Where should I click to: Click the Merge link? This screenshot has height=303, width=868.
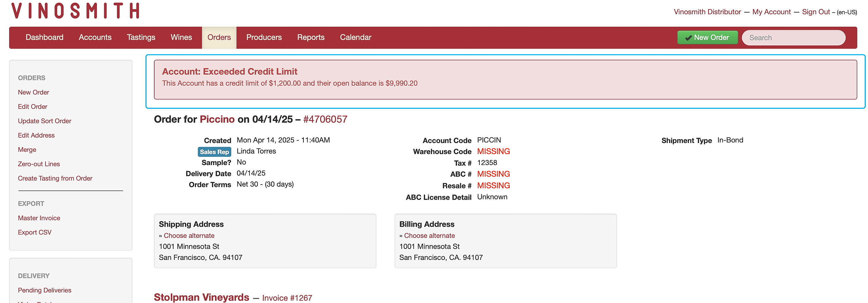click(27, 149)
